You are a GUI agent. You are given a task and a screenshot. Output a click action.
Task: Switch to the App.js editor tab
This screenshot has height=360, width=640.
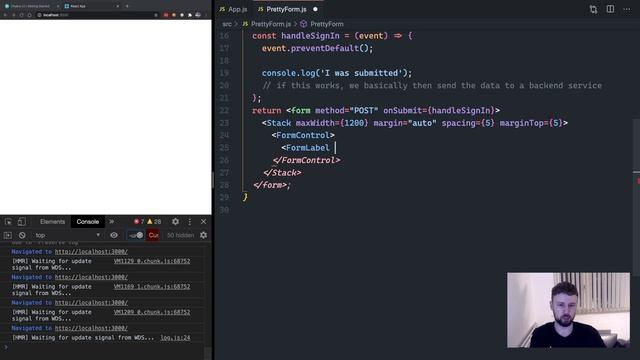click(233, 9)
